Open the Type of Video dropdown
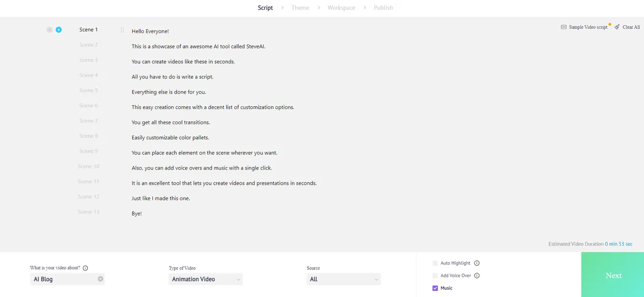Image resolution: width=644 pixels, height=297 pixels. pyautogui.click(x=206, y=279)
